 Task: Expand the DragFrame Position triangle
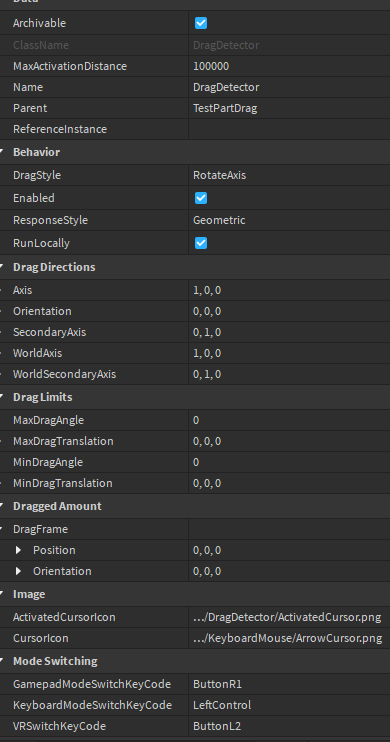point(18,550)
